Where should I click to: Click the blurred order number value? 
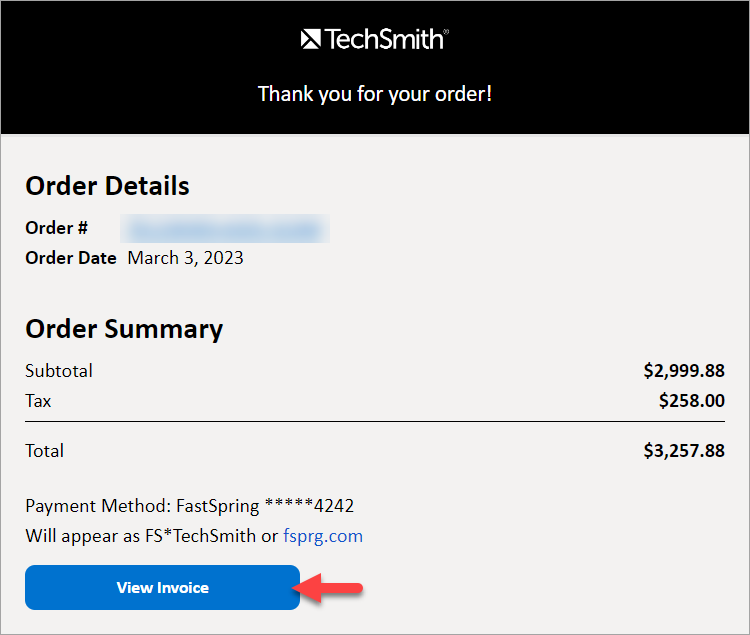(x=224, y=228)
